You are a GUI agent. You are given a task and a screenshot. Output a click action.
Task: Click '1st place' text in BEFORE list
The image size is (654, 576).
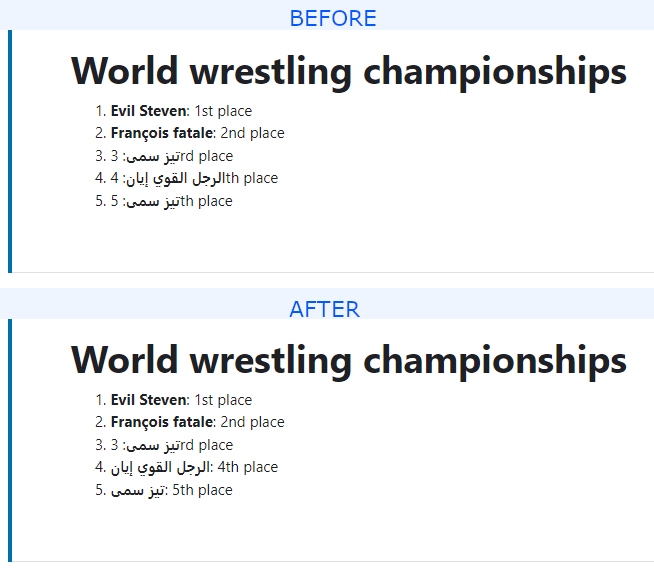point(223,111)
